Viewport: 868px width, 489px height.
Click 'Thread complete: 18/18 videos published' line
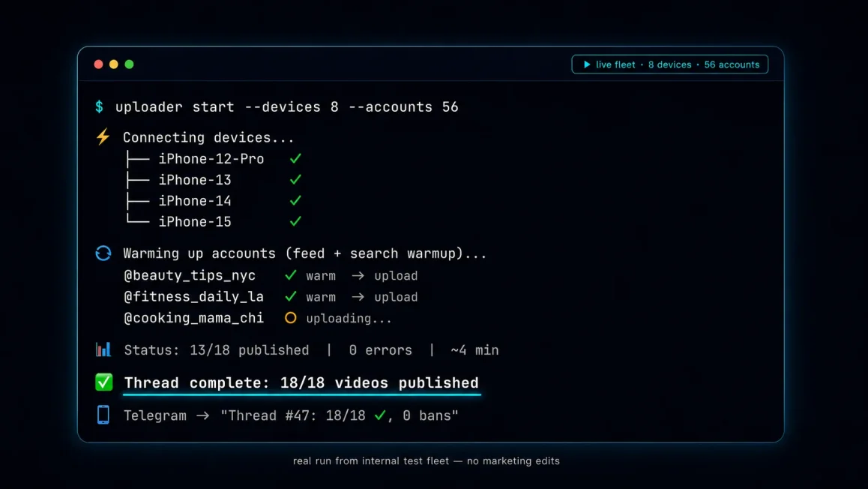click(x=301, y=382)
